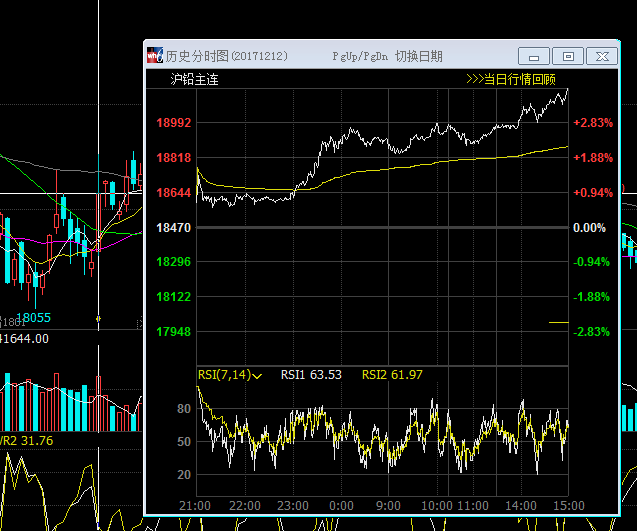Click the PgUp/PgDn 切换日期 hint text

tap(387, 57)
